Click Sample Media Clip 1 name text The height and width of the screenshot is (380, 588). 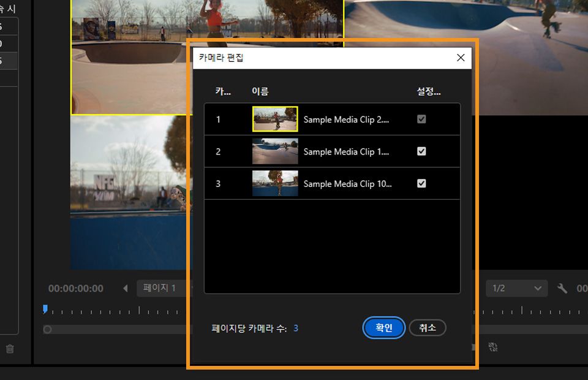point(346,152)
